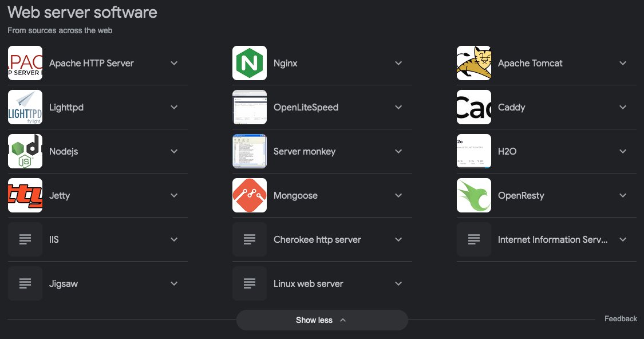Image resolution: width=644 pixels, height=339 pixels.
Task: Select the Nginx label
Action: click(286, 64)
